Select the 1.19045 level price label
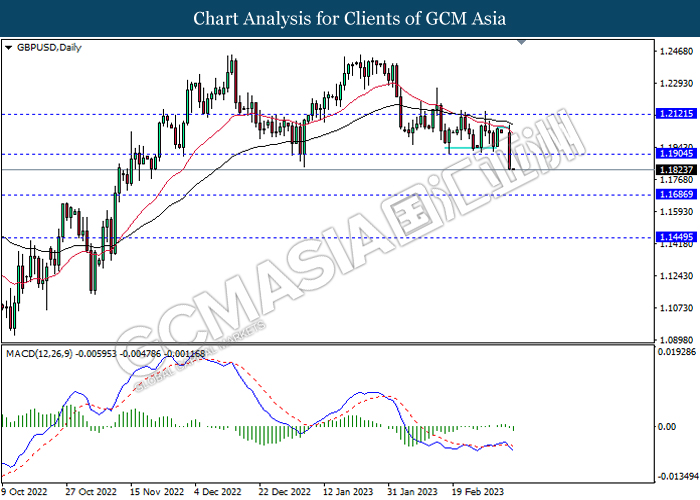The height and width of the screenshot is (500, 700). (x=676, y=154)
